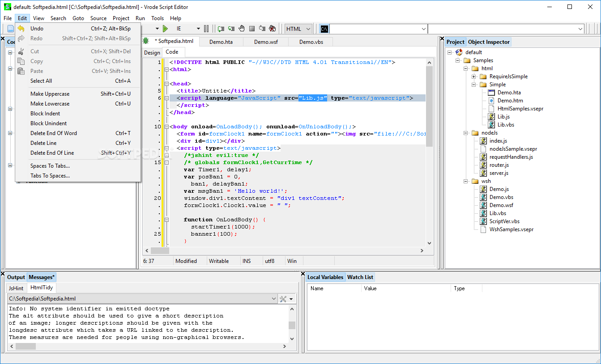Screen dimensions: 601x364
Task: Open the Object Inspector tab
Action: (x=489, y=42)
